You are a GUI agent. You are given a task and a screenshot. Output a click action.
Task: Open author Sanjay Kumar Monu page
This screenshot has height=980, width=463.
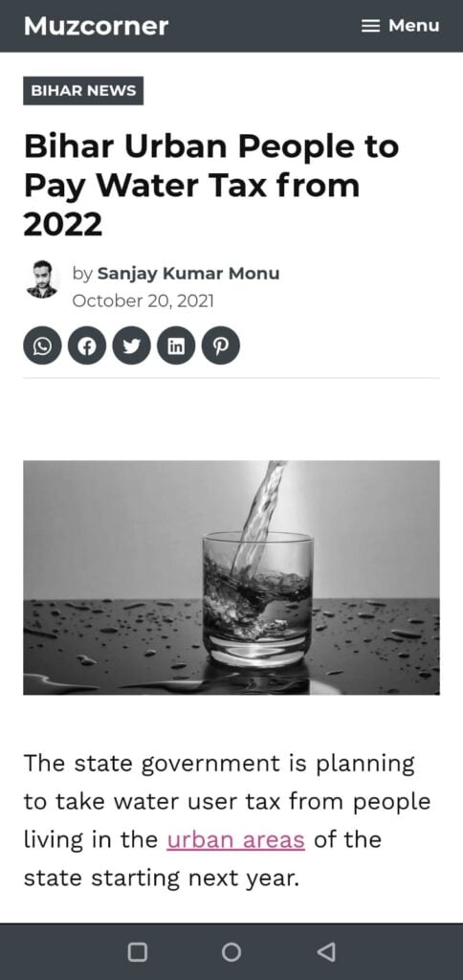click(188, 273)
